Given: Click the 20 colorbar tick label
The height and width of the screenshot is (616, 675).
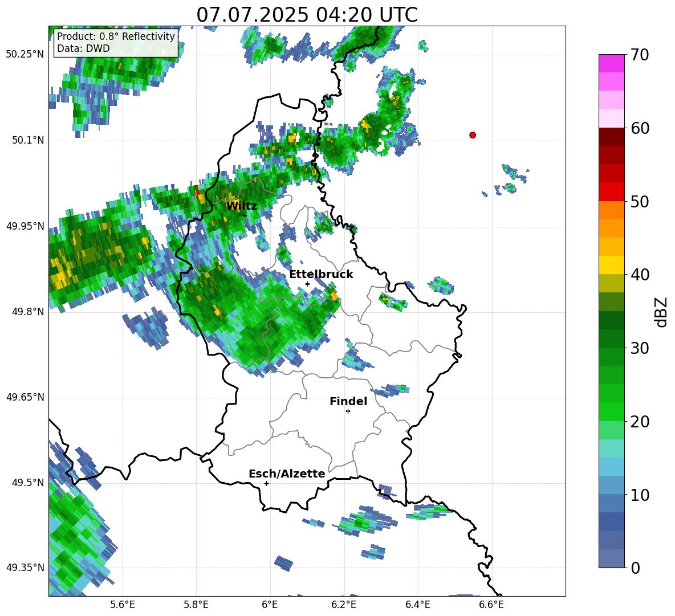Looking at the screenshot, I should (640, 422).
